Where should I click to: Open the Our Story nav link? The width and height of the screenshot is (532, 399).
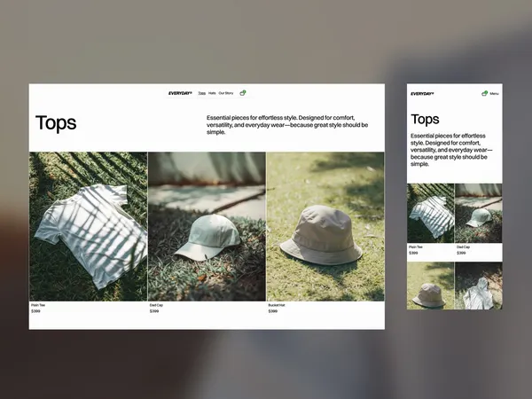click(226, 93)
